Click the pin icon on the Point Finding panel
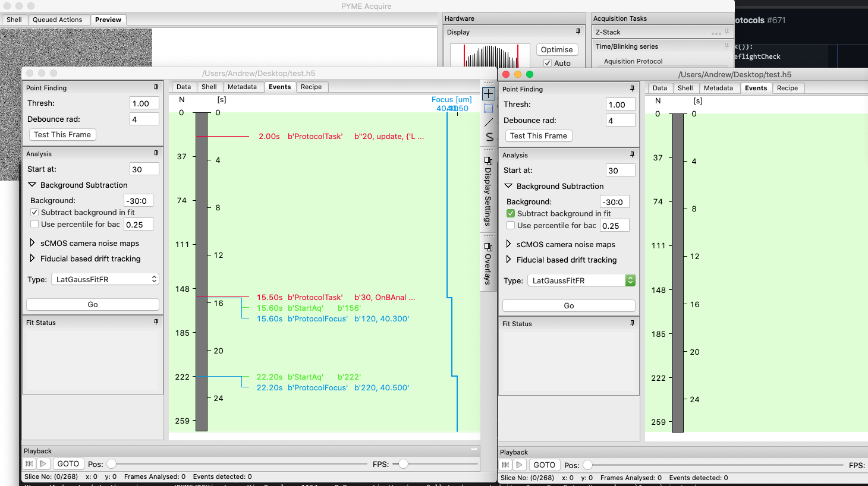 (x=156, y=87)
